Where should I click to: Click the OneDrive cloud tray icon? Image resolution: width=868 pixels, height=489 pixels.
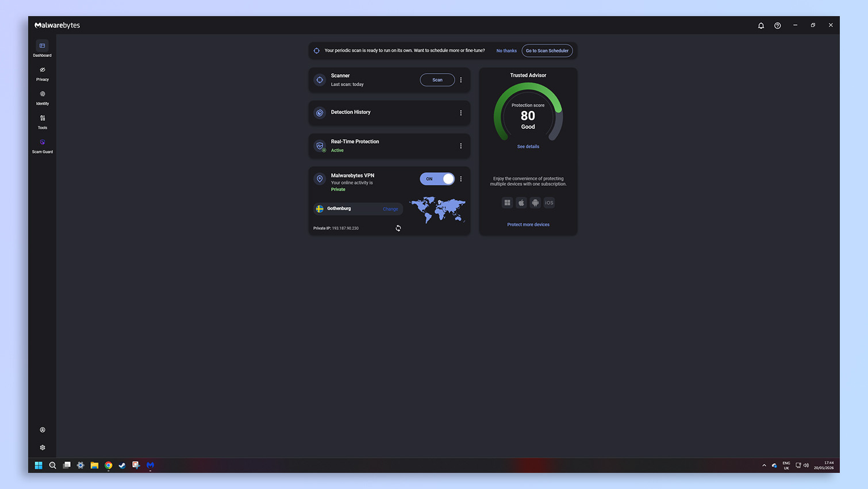(774, 465)
